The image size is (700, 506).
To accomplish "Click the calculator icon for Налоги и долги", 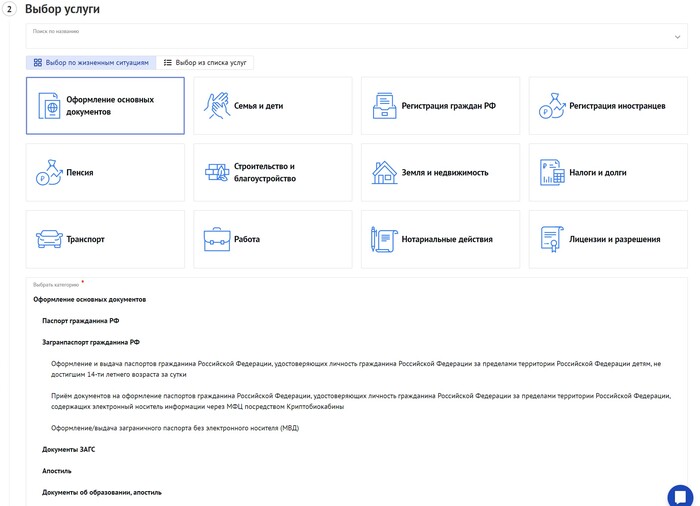I will click(x=552, y=172).
